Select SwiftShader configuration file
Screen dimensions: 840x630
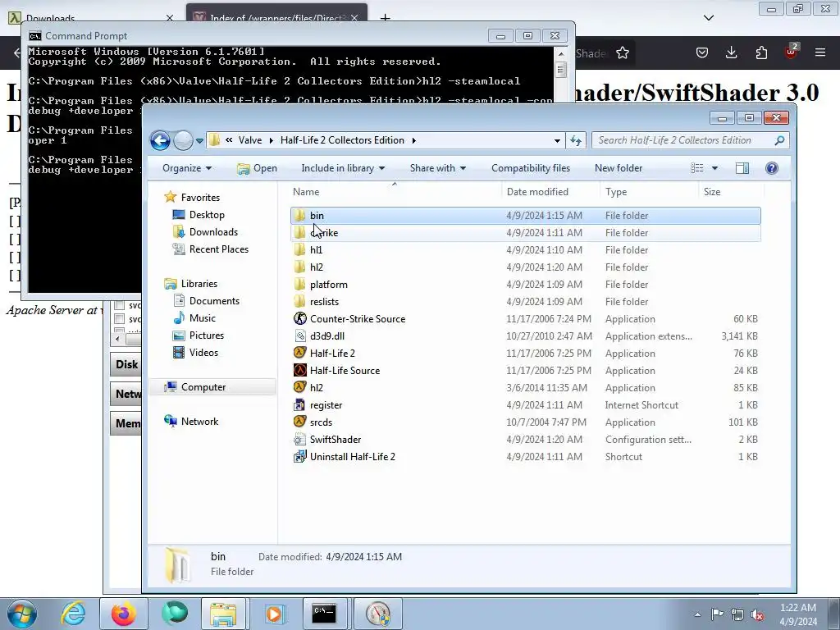pos(526,440)
